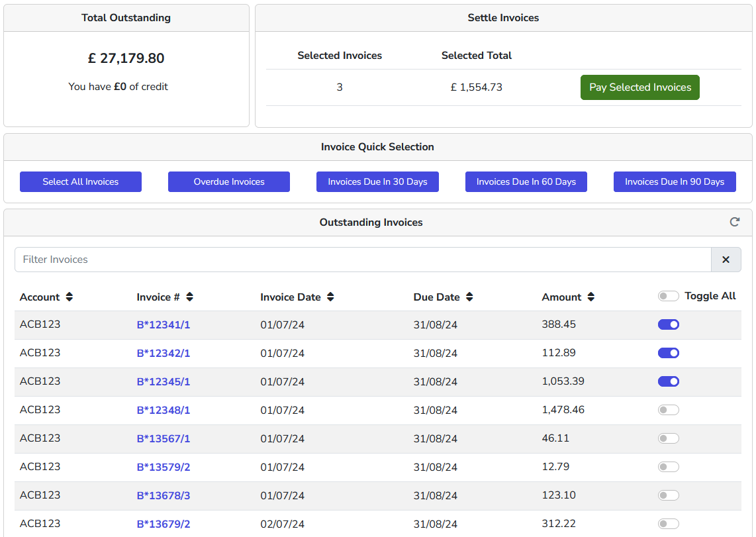
Task: Enable the Toggle All switch
Action: (668, 296)
